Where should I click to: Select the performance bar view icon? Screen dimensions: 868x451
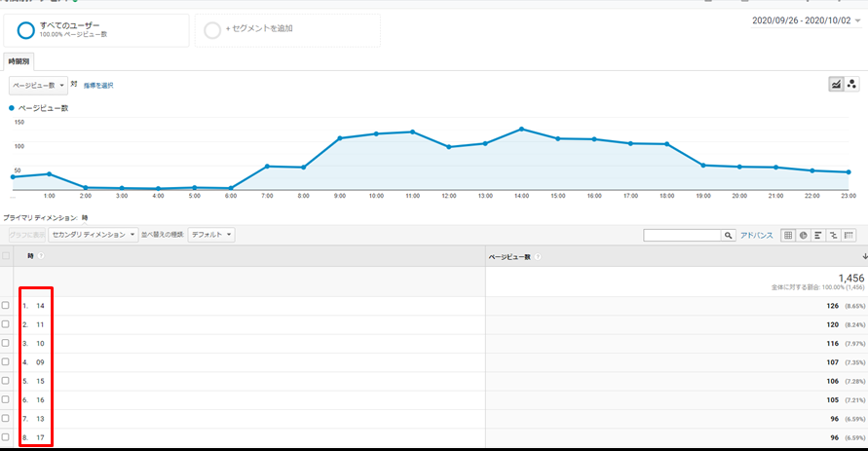tap(818, 235)
